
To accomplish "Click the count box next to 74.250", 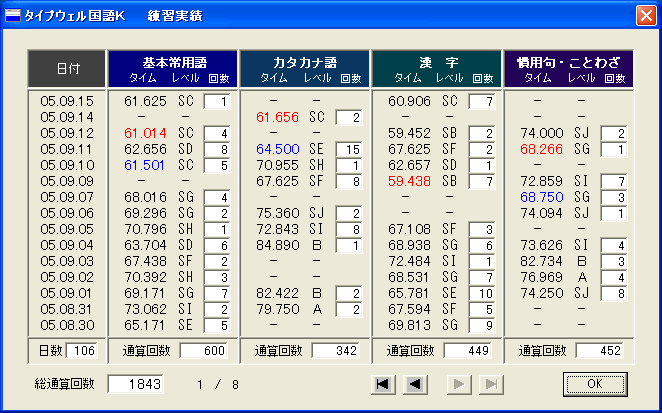I will pos(614,293).
